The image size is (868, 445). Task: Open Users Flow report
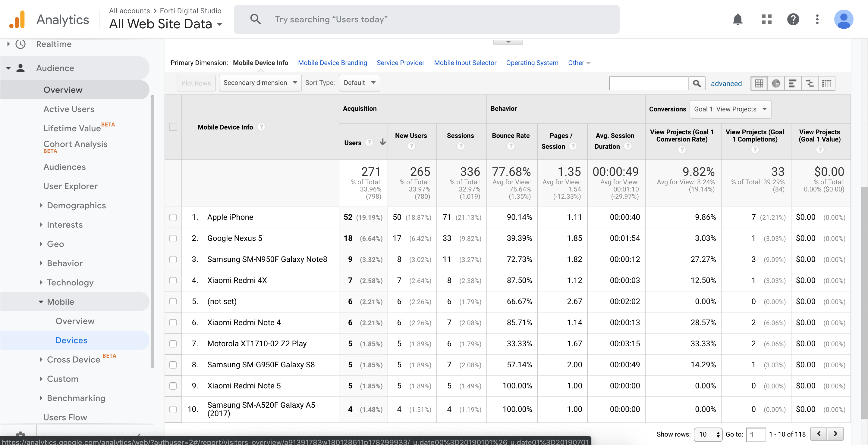pyautogui.click(x=65, y=417)
